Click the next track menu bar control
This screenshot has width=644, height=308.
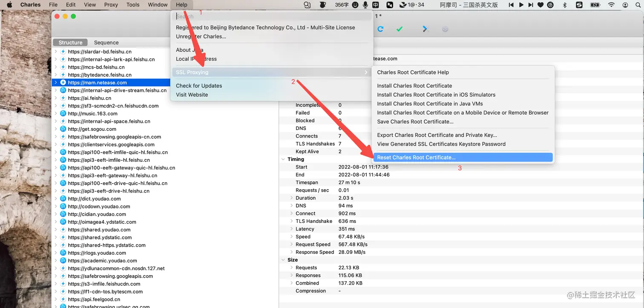[x=530, y=5]
